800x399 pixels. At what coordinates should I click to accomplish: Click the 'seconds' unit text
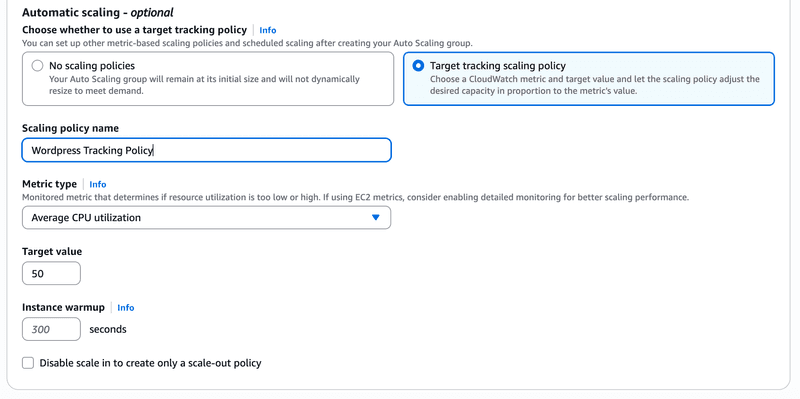click(x=108, y=329)
